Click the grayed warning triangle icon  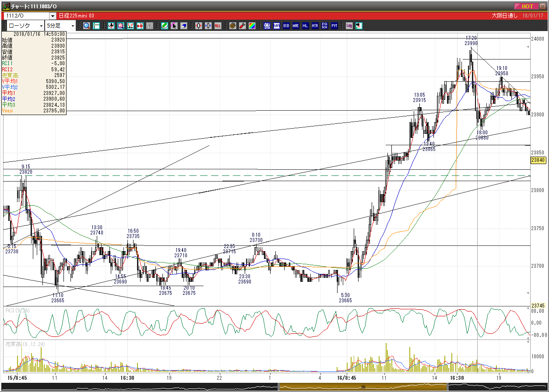149,25
